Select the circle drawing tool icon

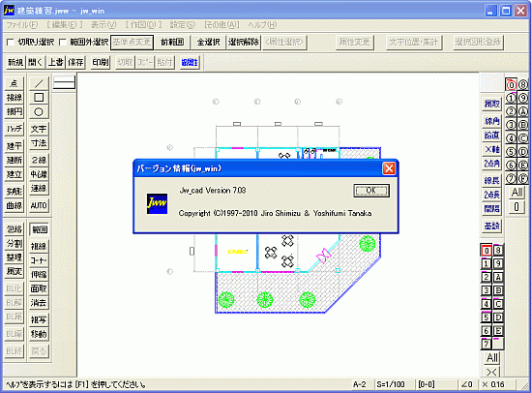tap(39, 111)
